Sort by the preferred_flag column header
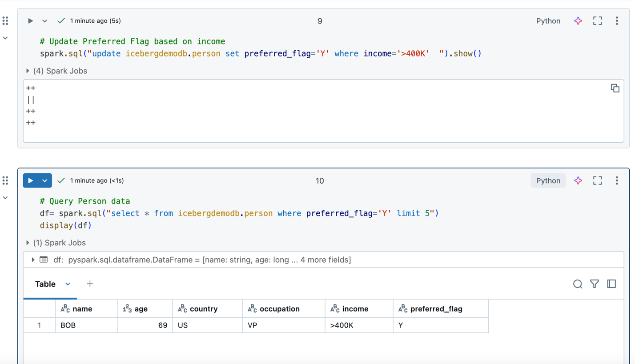 [436, 309]
